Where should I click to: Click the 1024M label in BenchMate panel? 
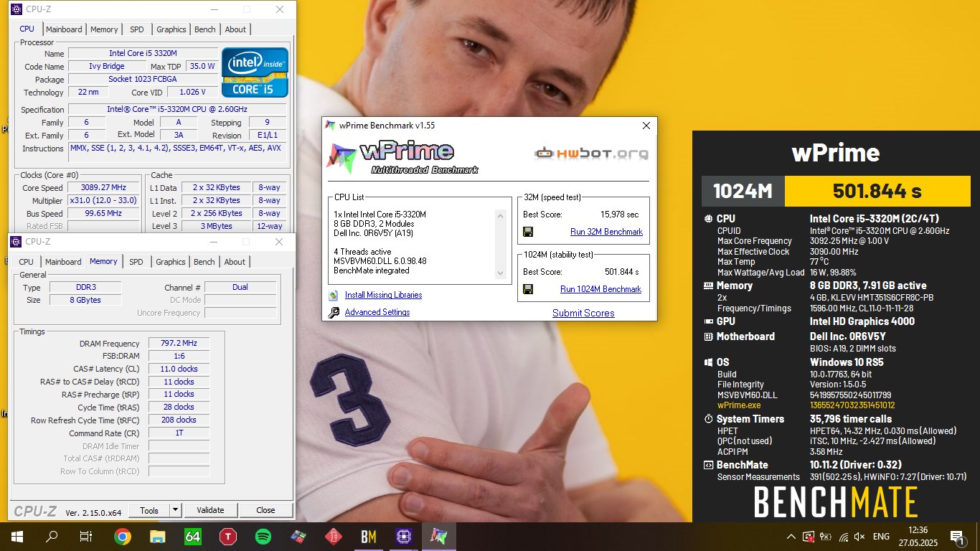click(x=743, y=192)
